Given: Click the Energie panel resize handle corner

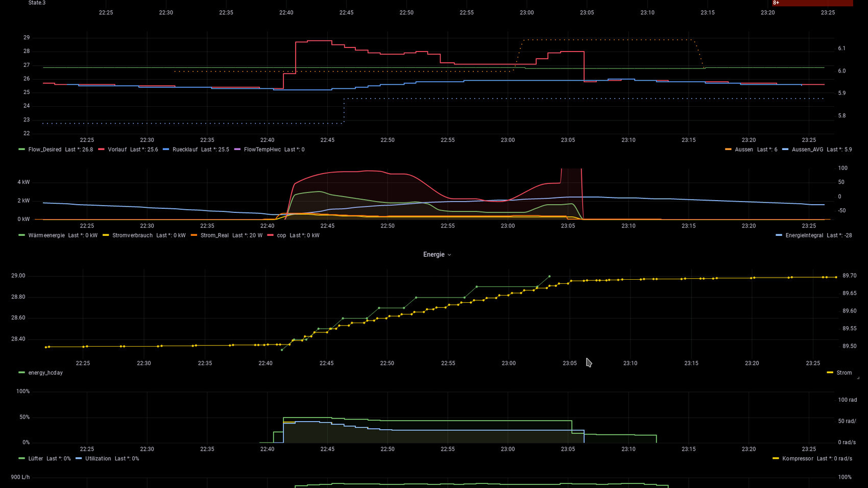Looking at the screenshot, I should coord(858,378).
